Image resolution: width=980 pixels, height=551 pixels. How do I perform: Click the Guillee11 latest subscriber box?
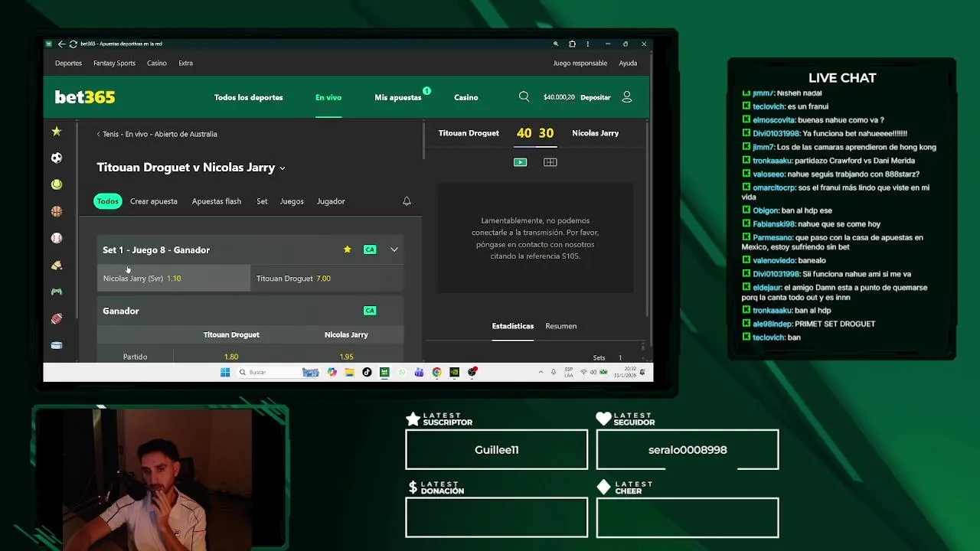pyautogui.click(x=497, y=449)
